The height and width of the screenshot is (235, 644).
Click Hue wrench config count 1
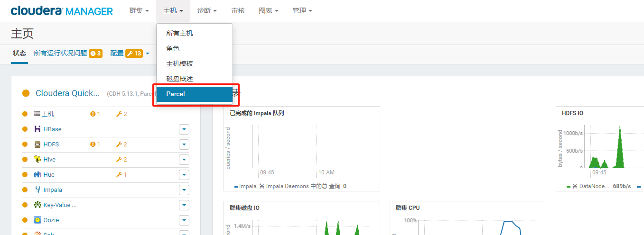pos(121,174)
